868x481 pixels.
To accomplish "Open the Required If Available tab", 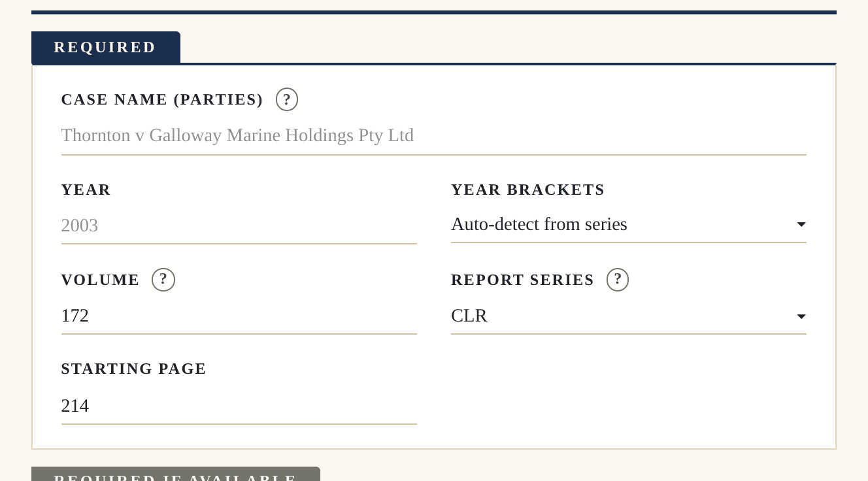I will 176,474.
